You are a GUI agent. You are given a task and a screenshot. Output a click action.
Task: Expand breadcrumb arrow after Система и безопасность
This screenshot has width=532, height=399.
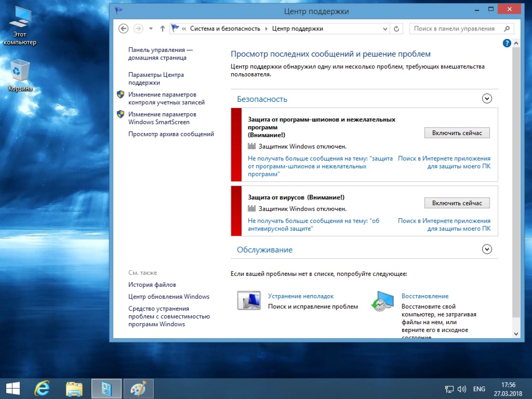(x=266, y=29)
